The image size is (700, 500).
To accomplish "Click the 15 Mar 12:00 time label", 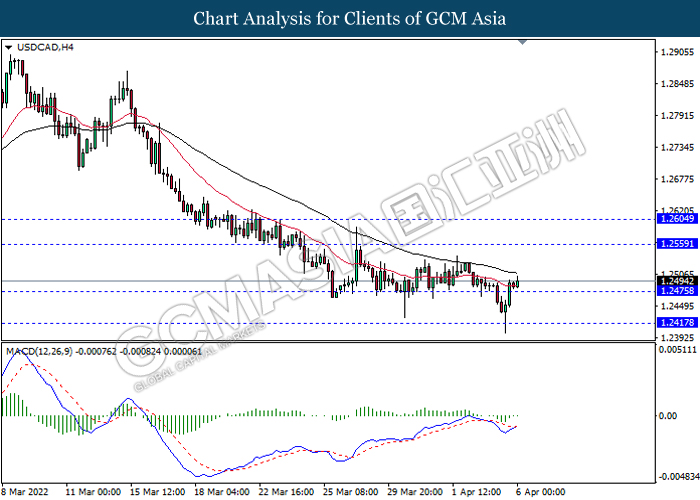I will pyautogui.click(x=158, y=492).
